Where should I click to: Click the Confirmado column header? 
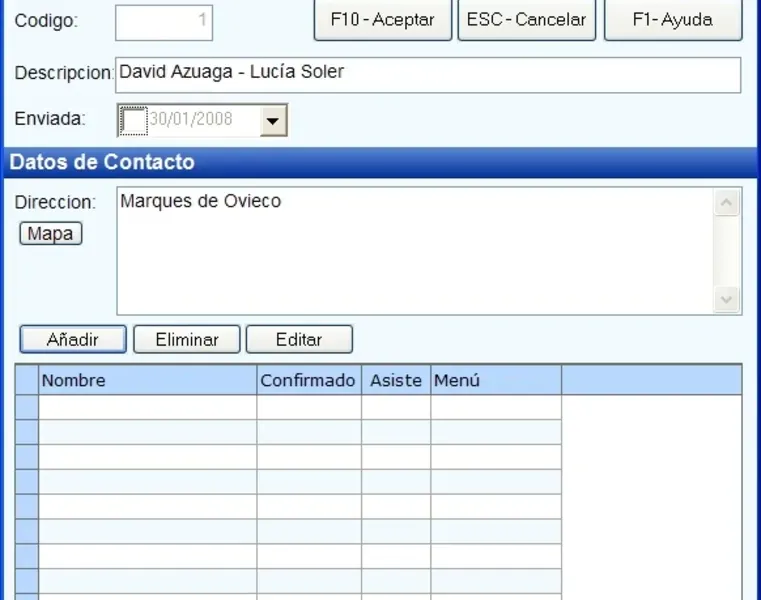tap(309, 380)
